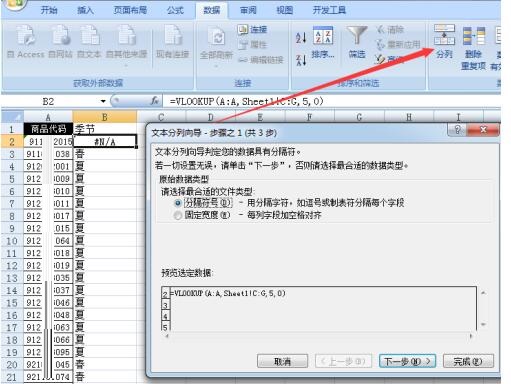The height and width of the screenshot is (384, 511).
Task: Click the 清除 filter item
Action: coord(390,30)
